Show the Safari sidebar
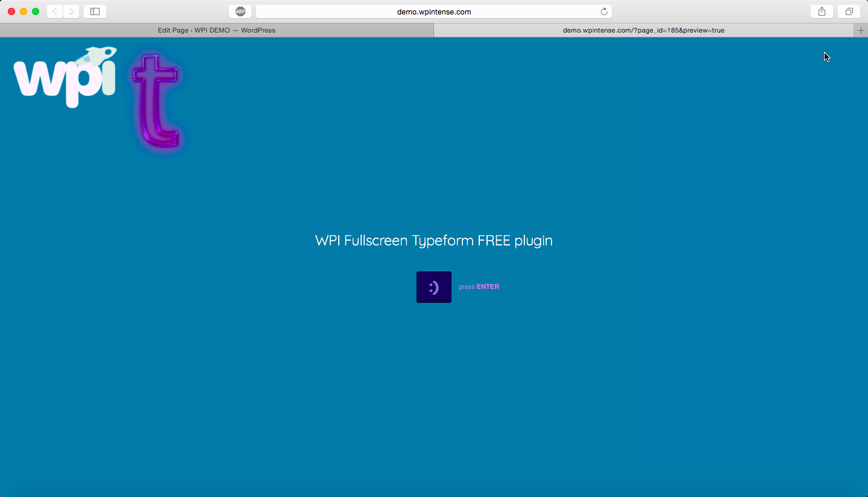This screenshot has height=497, width=868. point(95,11)
